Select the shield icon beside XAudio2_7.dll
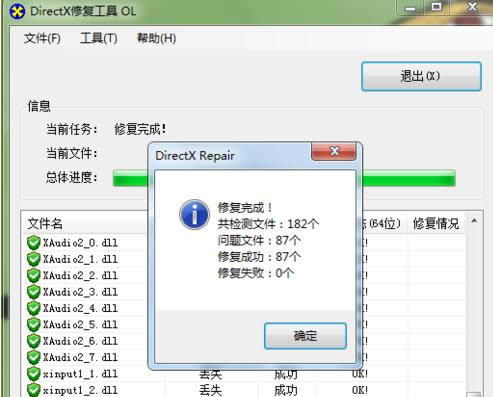493x397 pixels. (34, 357)
